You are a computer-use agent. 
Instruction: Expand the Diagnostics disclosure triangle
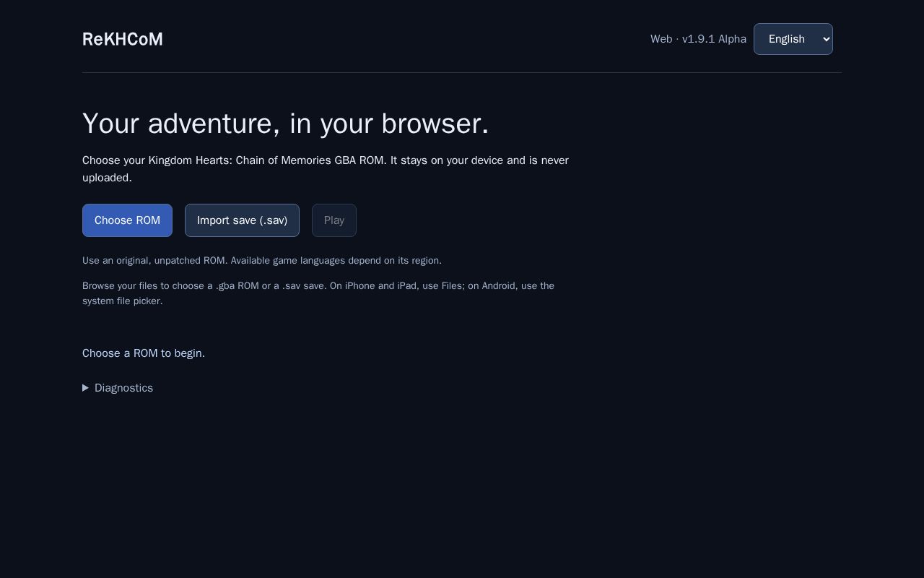85,388
